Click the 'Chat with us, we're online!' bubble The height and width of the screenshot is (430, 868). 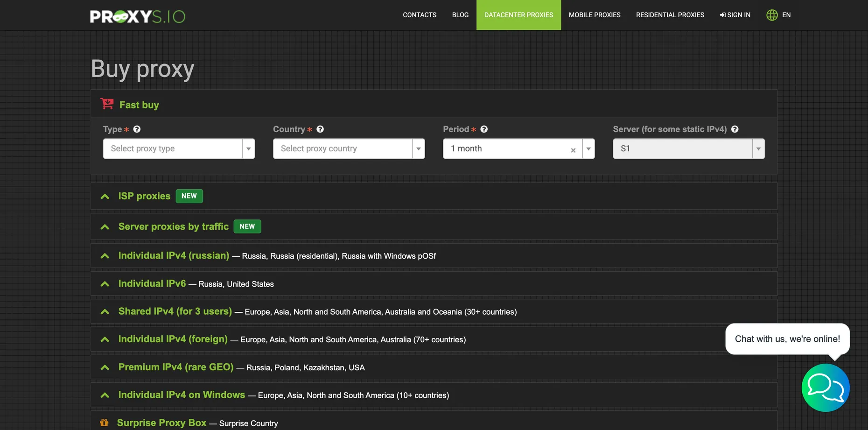(787, 339)
